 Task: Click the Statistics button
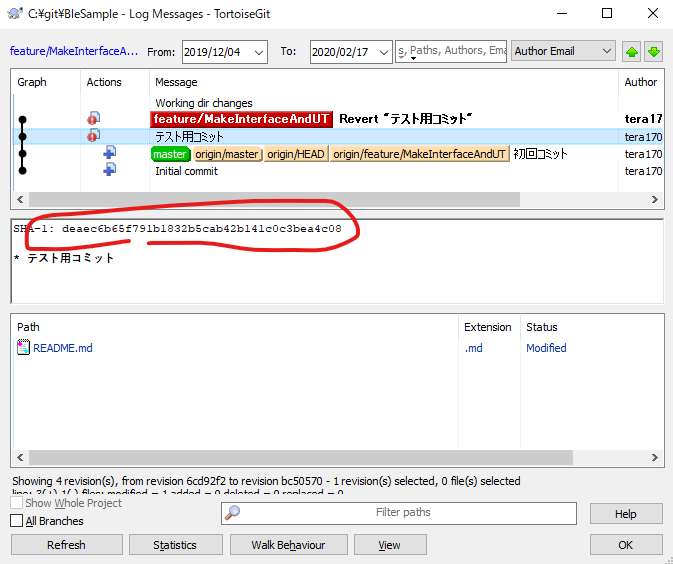(175, 545)
